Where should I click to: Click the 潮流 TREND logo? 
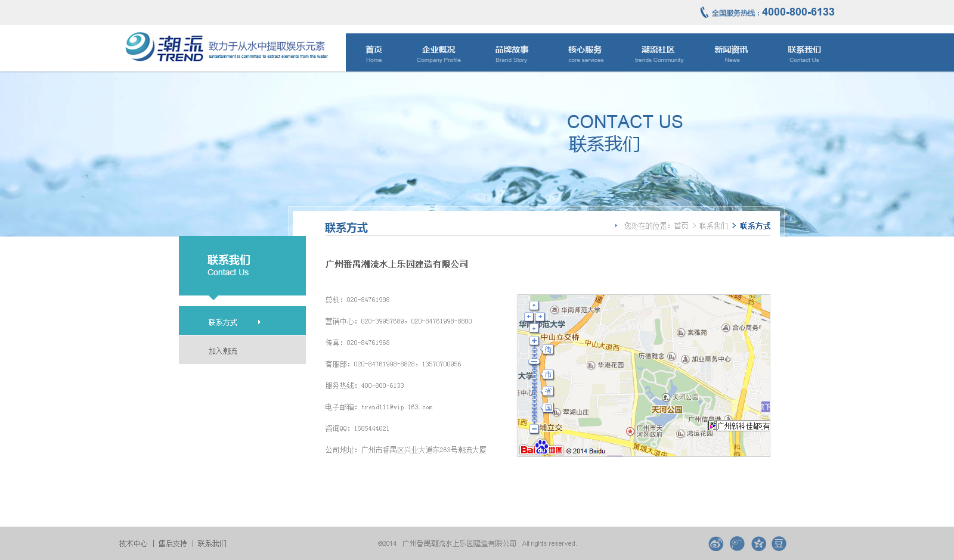point(165,47)
